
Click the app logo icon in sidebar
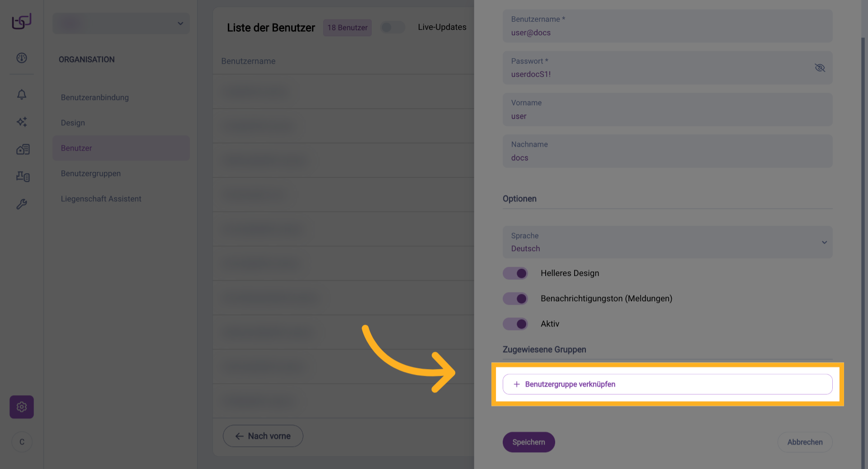pyautogui.click(x=22, y=21)
